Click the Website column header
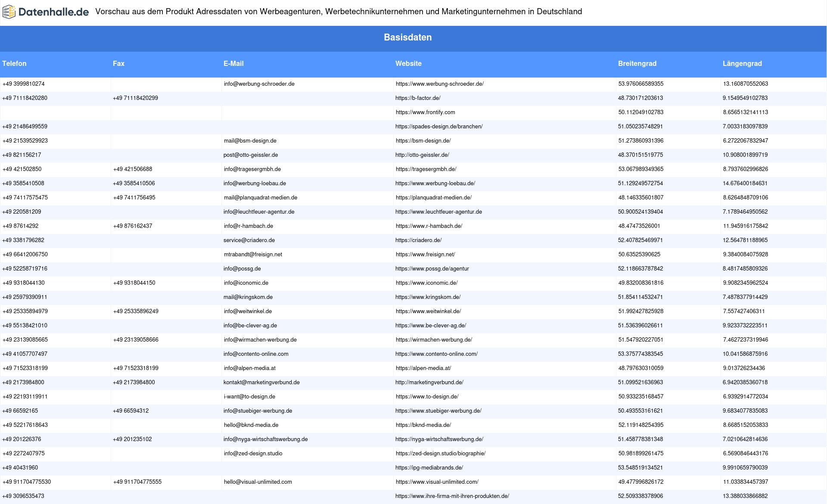The width and height of the screenshot is (827, 504). click(408, 64)
